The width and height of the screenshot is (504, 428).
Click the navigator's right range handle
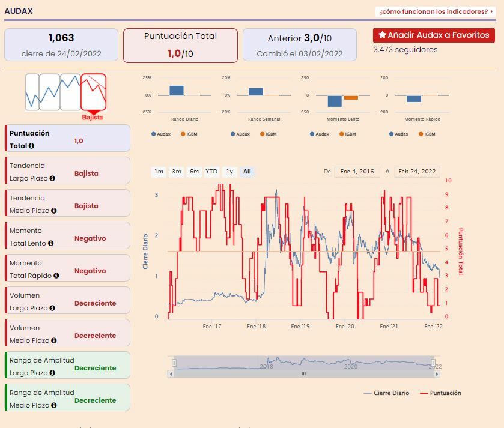433,363
